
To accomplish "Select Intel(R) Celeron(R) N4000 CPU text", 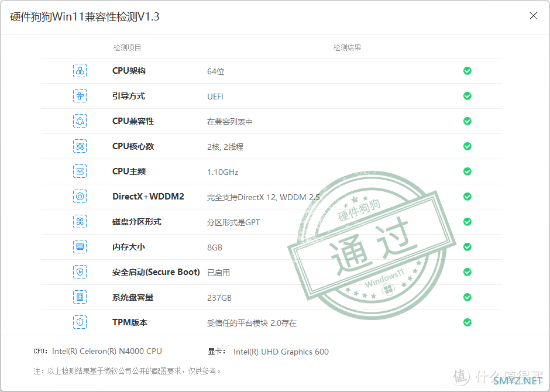I will 107,351.
